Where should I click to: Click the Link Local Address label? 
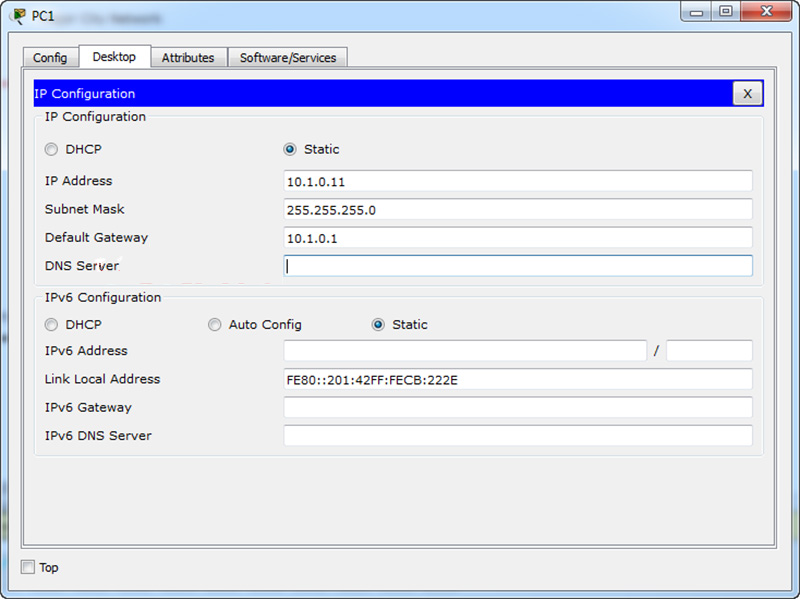coord(103,379)
